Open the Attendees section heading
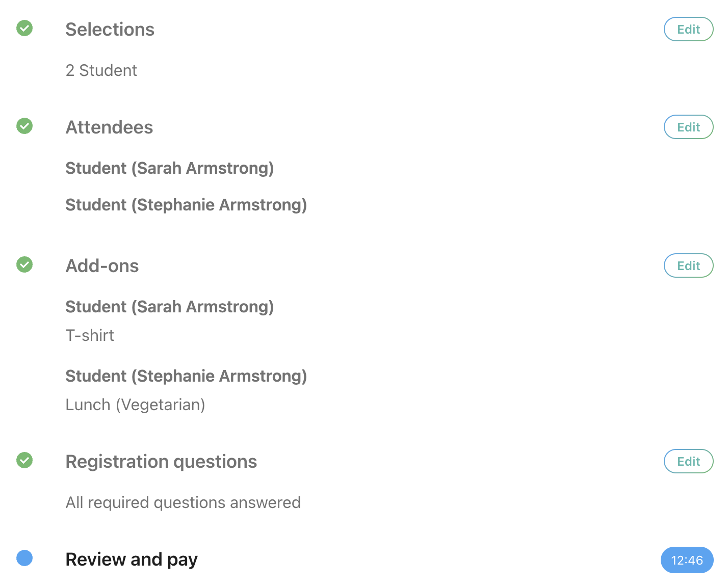Screen dimensions: 728x587 pyautogui.click(x=109, y=127)
